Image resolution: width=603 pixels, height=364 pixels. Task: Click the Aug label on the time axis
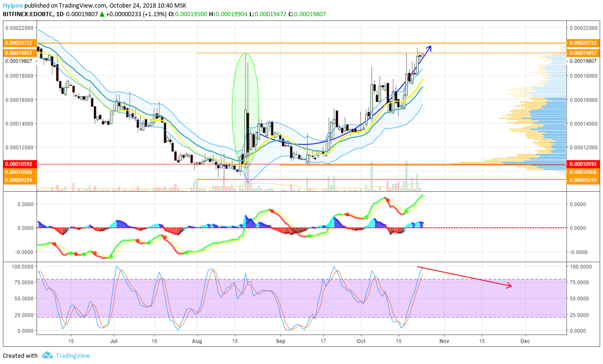pos(197,341)
